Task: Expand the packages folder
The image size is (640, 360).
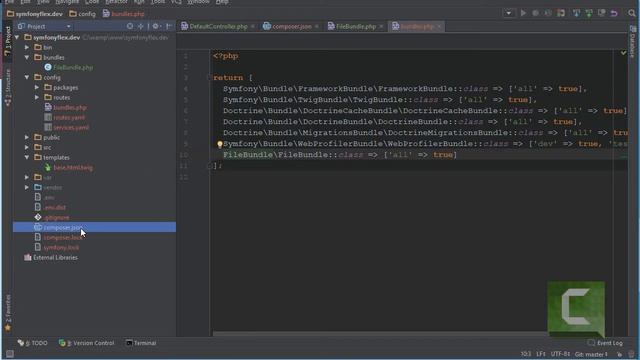Action: [x=37, y=87]
